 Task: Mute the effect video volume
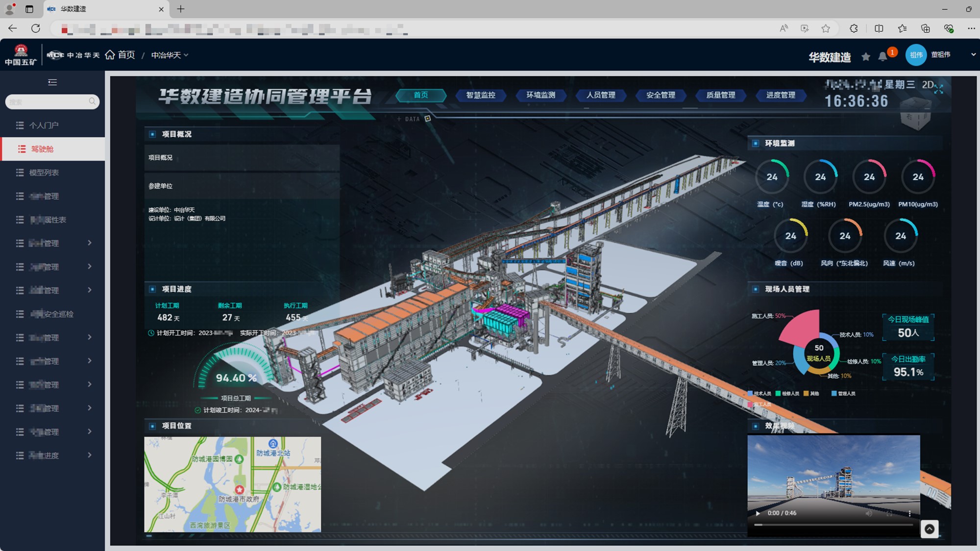pyautogui.click(x=869, y=513)
